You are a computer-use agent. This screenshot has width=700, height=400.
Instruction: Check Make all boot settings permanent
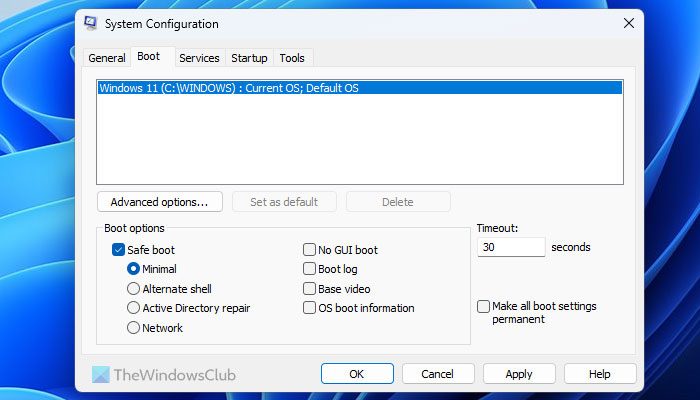483,306
